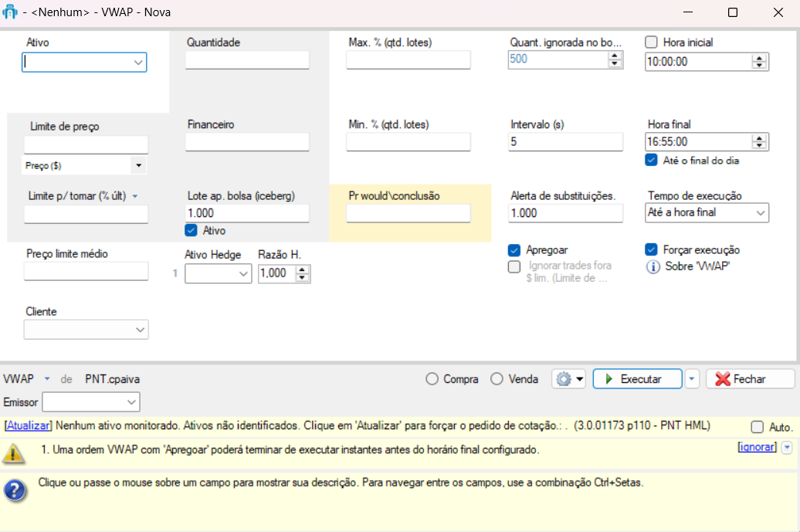Increase Razão H. value with up arrow
800x532 pixels.
click(302, 269)
